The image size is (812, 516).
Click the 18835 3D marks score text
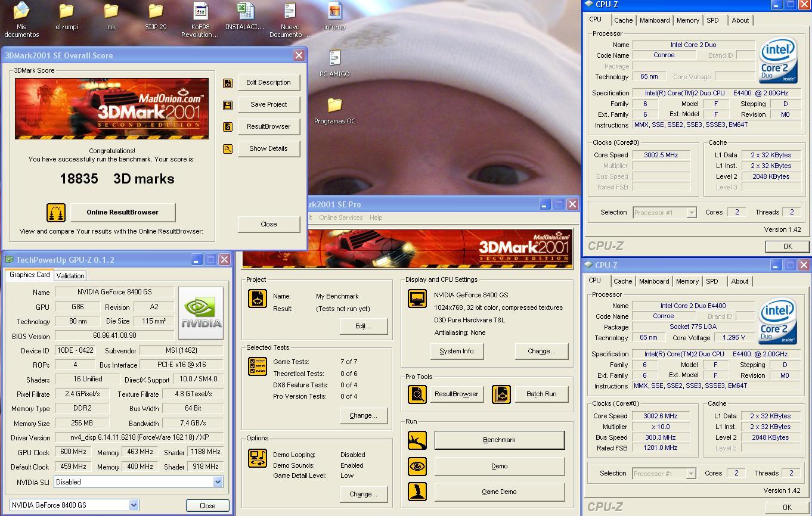(x=117, y=179)
